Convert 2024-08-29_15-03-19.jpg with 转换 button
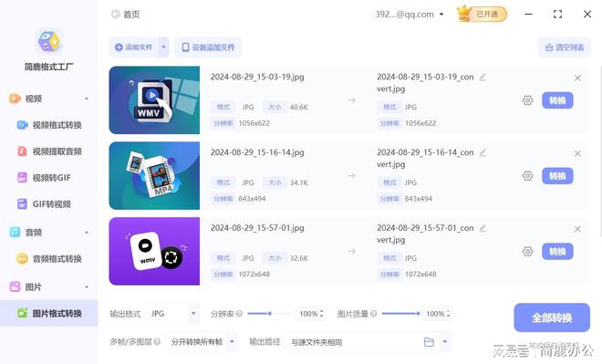602x364 pixels. (x=557, y=100)
